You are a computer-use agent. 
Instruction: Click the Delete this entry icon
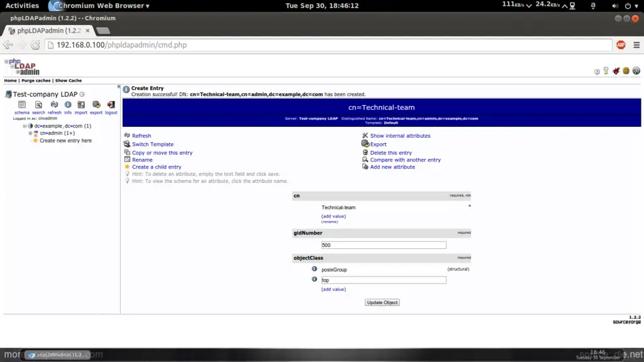click(365, 152)
